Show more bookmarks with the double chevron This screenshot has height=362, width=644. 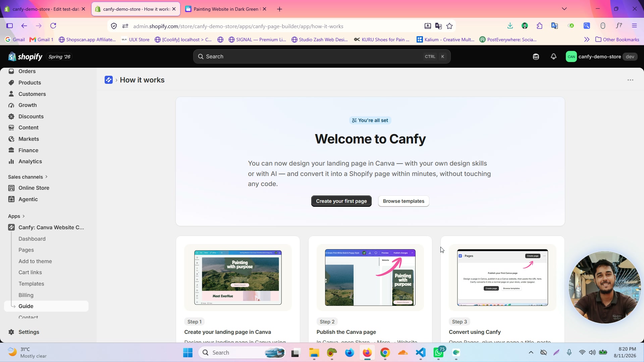587,40
